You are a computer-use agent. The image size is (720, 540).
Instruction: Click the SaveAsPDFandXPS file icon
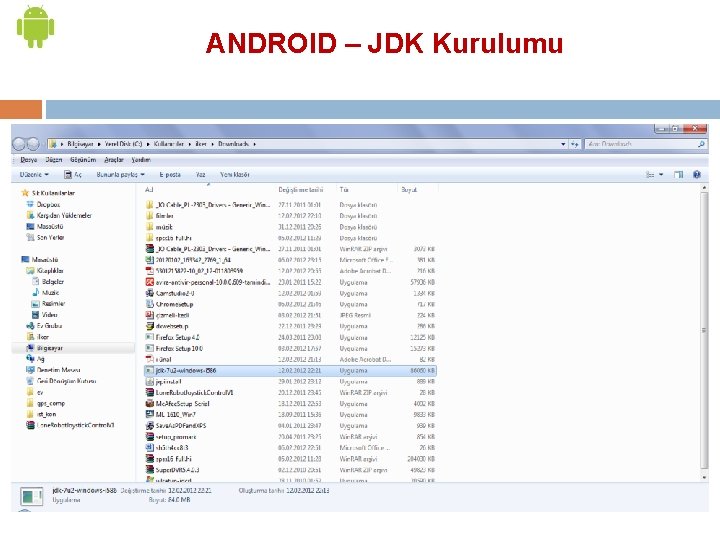pyautogui.click(x=150, y=426)
